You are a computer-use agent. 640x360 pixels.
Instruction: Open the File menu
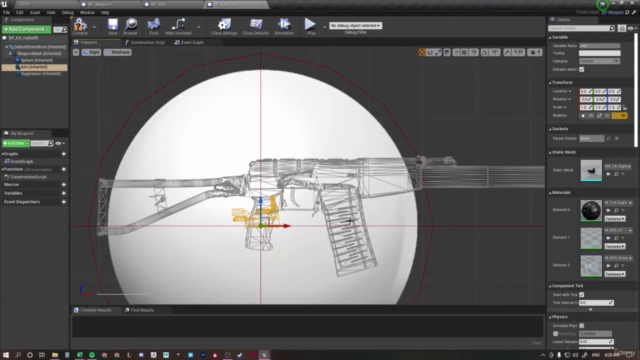pyautogui.click(x=7, y=13)
